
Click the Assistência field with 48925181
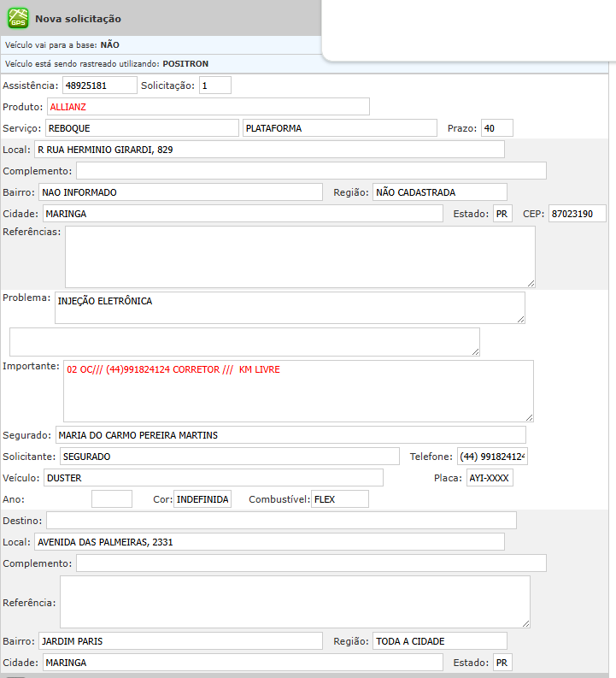pyautogui.click(x=99, y=85)
